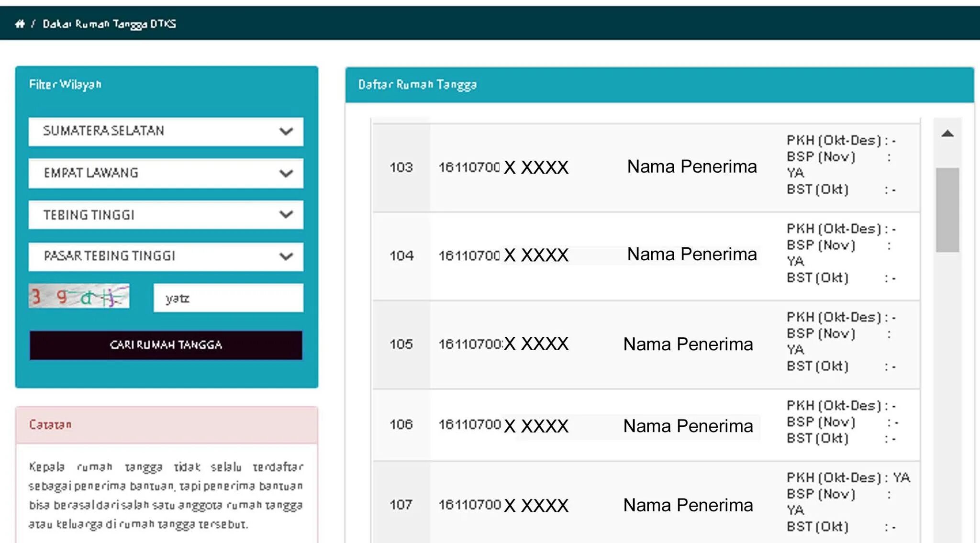Click the Daftar Rumah Tangga panel header

[x=417, y=85]
